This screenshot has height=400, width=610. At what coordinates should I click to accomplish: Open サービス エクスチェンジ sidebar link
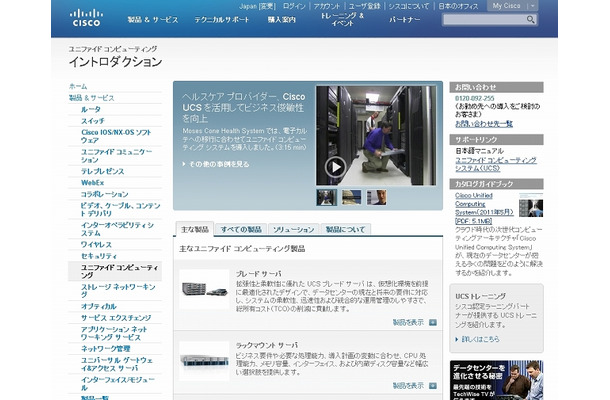(x=116, y=318)
